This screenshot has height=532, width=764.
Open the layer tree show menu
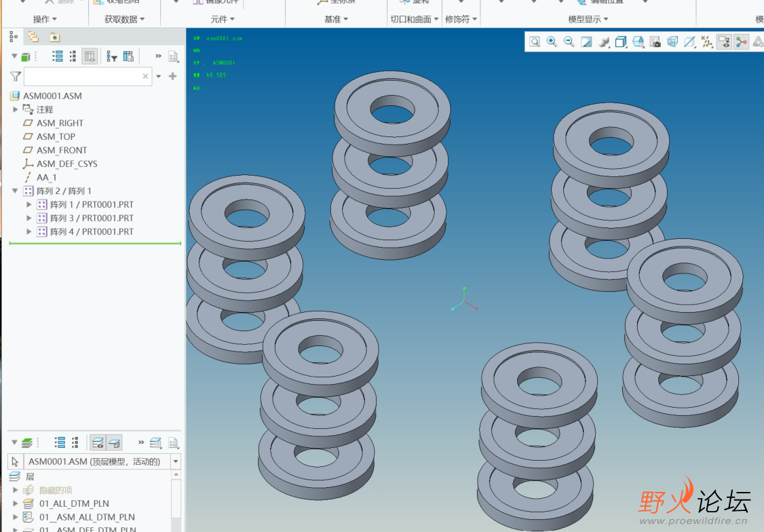22,443
